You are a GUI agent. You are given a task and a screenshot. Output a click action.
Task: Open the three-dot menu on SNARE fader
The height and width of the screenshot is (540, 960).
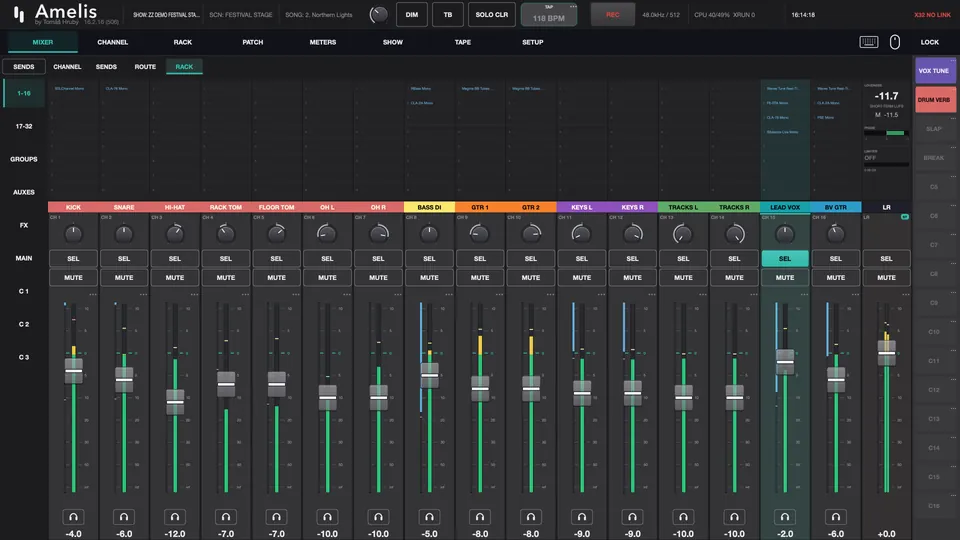click(x=143, y=294)
